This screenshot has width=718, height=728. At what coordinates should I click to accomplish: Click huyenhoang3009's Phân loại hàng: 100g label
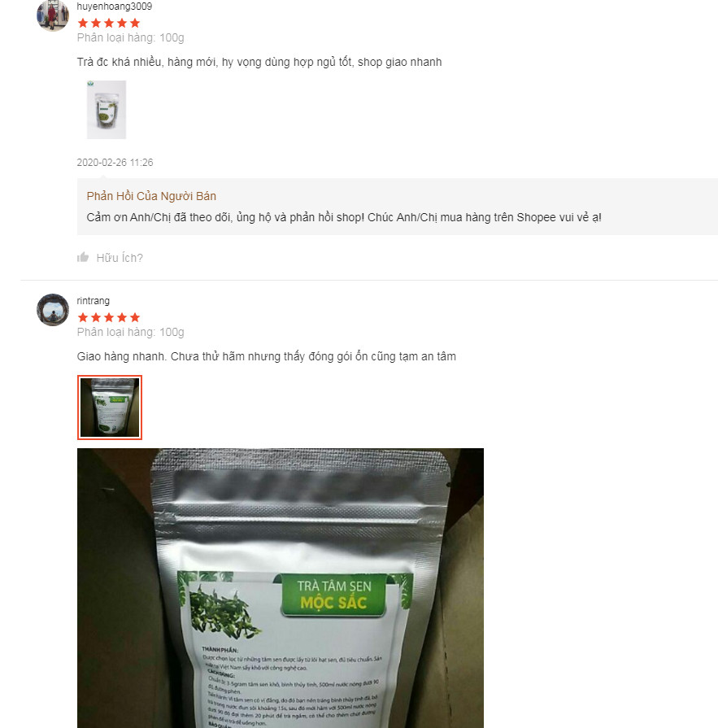pos(130,37)
